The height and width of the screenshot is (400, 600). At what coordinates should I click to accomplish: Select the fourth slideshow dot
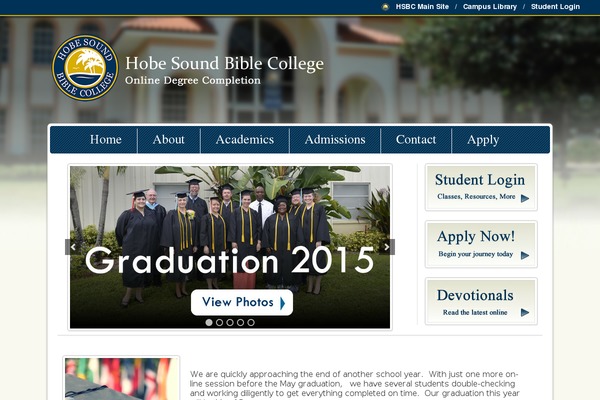click(x=240, y=323)
